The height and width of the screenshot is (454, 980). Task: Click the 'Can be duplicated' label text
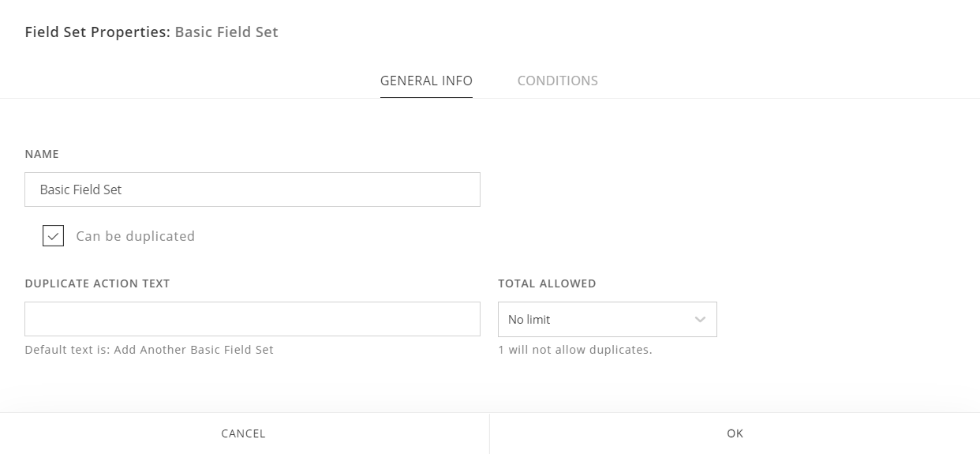point(135,236)
